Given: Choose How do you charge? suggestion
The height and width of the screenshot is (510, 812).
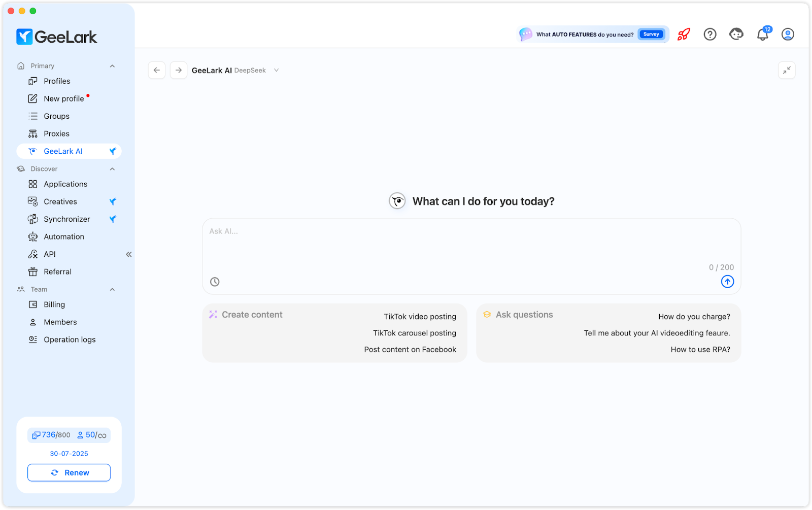Looking at the screenshot, I should (x=694, y=317).
